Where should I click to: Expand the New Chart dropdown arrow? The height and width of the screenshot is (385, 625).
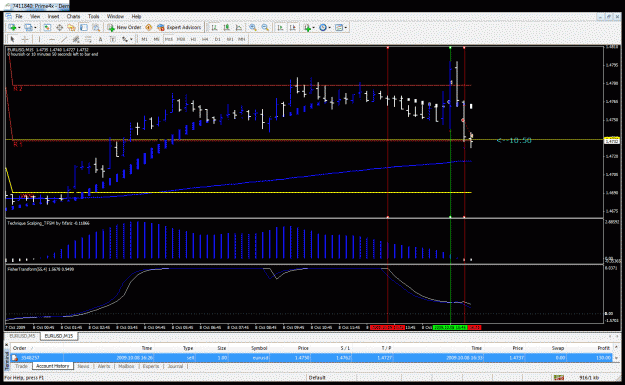19,28
